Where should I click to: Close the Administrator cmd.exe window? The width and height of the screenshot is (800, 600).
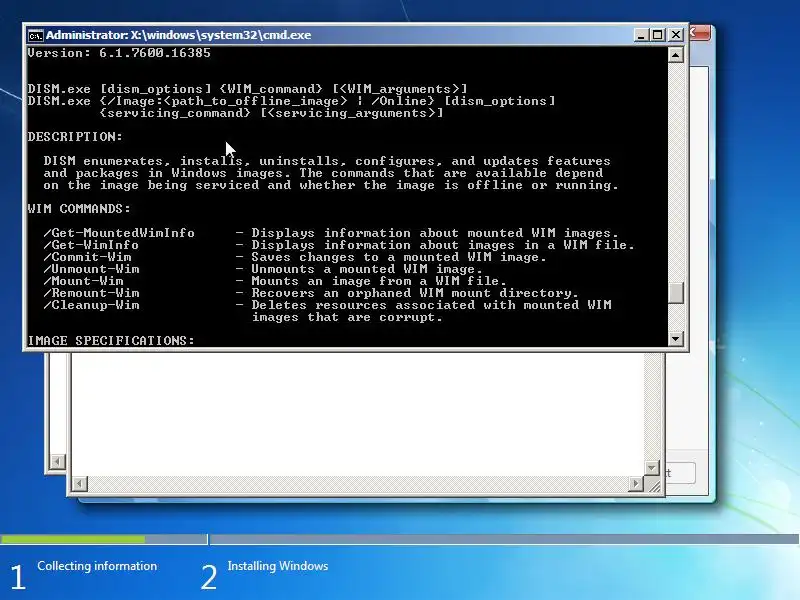point(676,35)
